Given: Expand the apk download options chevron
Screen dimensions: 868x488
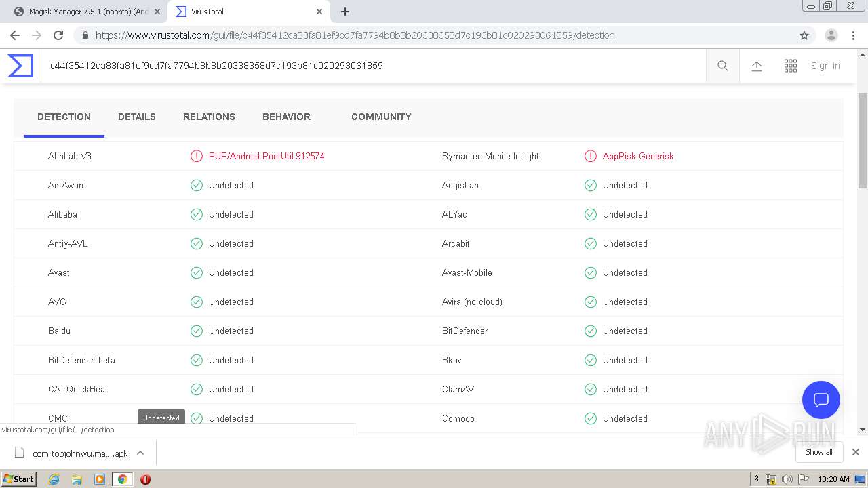Looking at the screenshot, I should click(x=140, y=453).
